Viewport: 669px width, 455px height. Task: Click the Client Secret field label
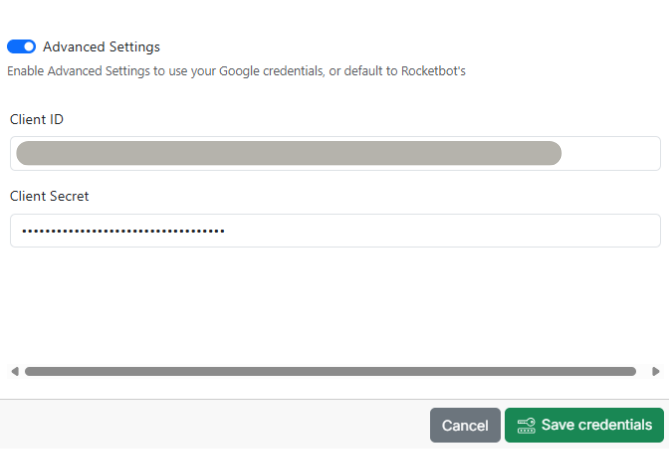pos(49,196)
